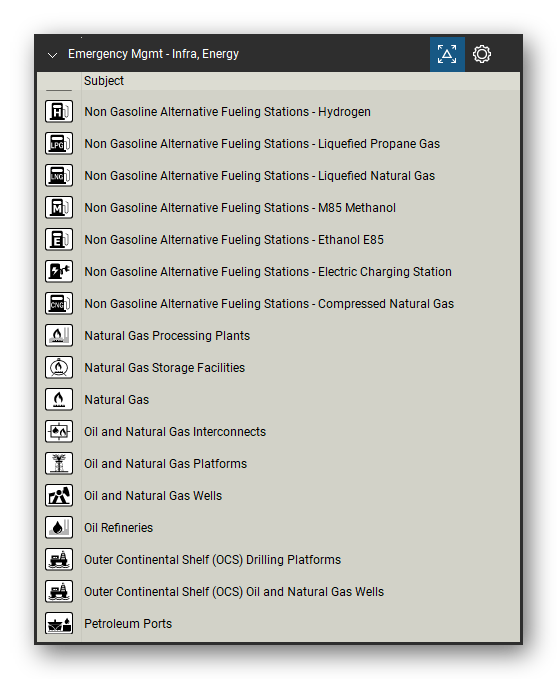The image size is (557, 679).
Task: Select the Oil and Natural Gas Interconnects icon
Action: 59,432
